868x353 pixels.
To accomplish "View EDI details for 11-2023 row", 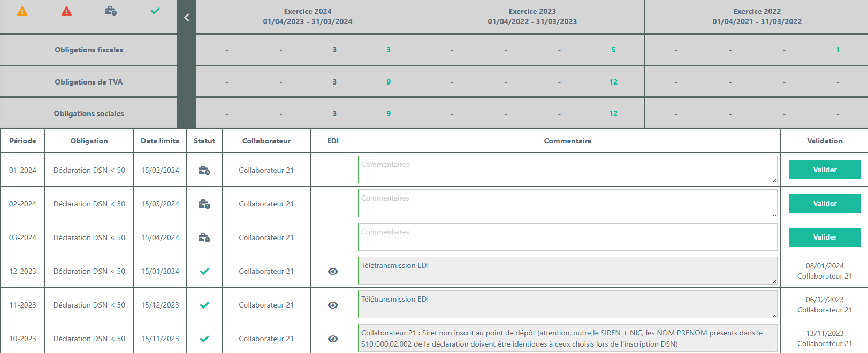I will tap(333, 305).
